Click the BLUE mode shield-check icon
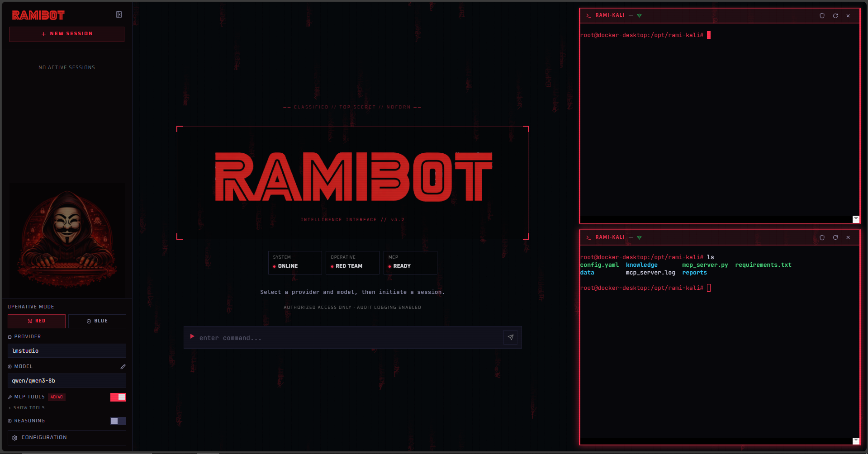The width and height of the screenshot is (868, 454). click(89, 322)
